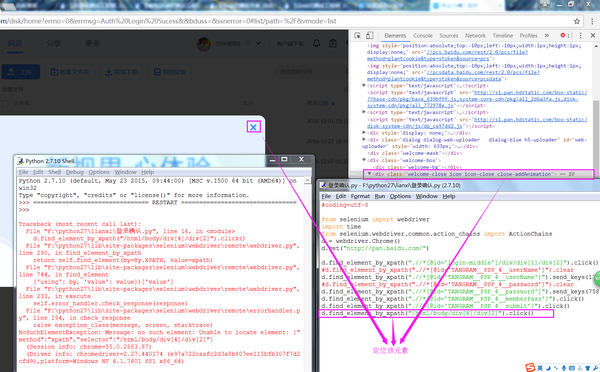The height and width of the screenshot is (372, 600).
Task: Open the Chrome three-dot menu by the address bar
Action: [593, 21]
